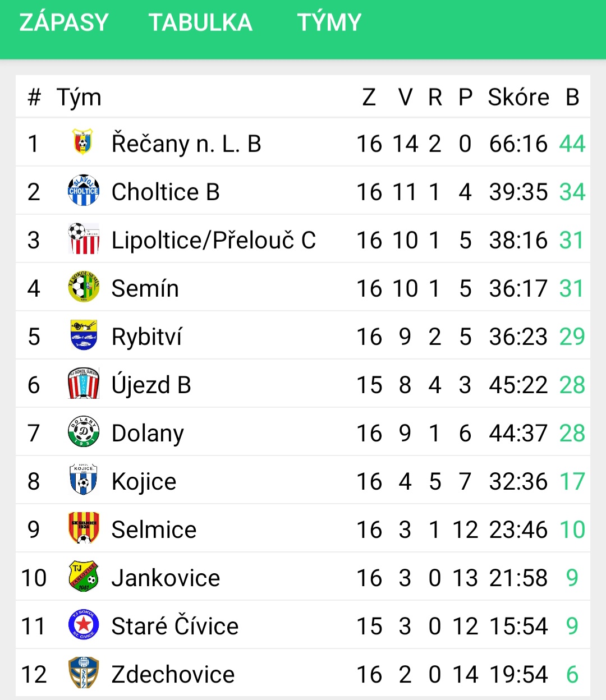Switch to the TABULKA tab
This screenshot has height=700, width=606.
[200, 22]
